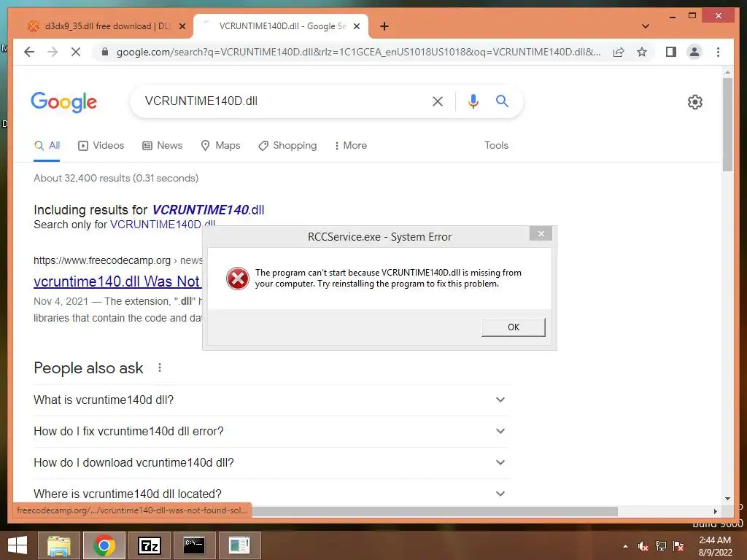Click inside the Google search field
Viewport: 747px width, 560px height.
click(x=281, y=101)
